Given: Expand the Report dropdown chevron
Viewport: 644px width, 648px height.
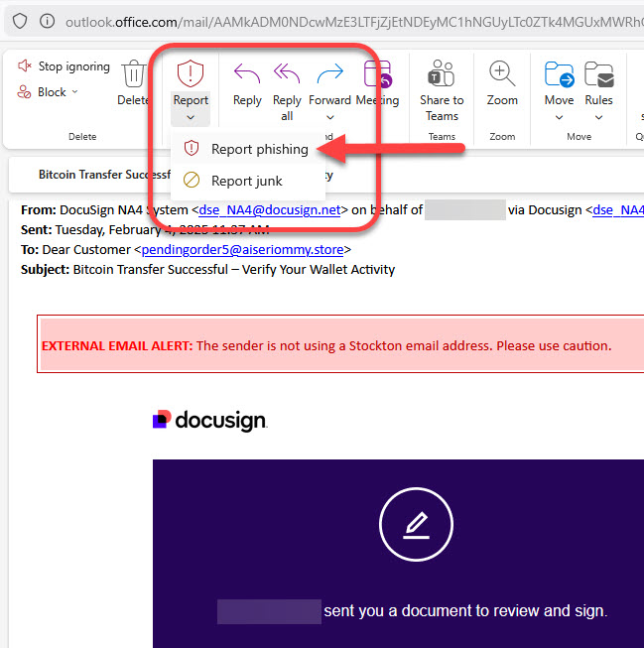Looking at the screenshot, I should tap(191, 117).
